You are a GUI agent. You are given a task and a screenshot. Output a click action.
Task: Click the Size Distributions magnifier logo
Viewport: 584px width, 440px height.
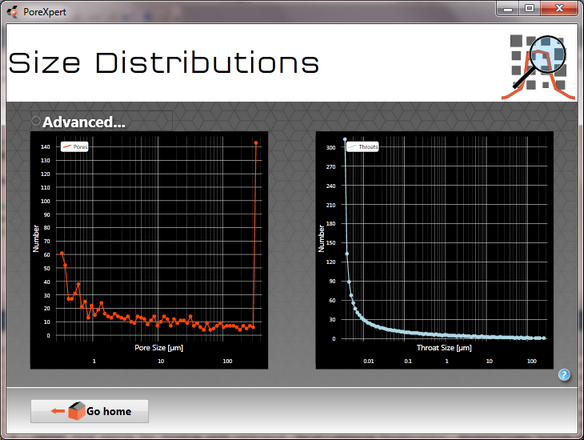[x=539, y=67]
